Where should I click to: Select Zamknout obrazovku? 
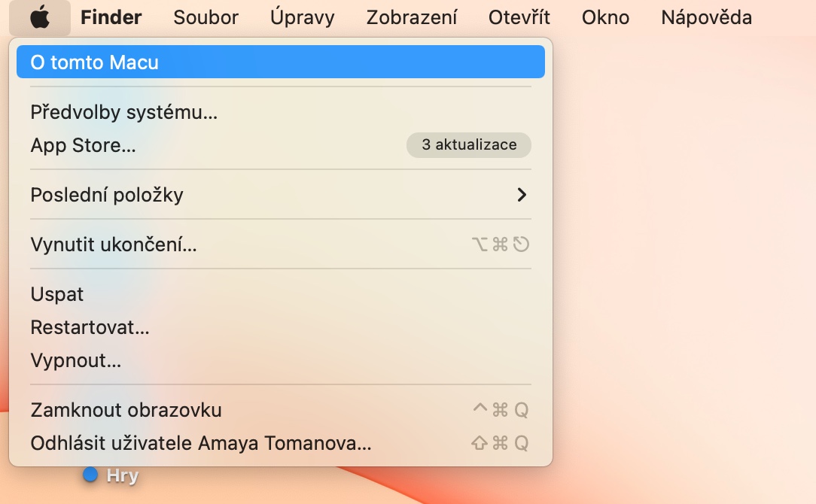click(x=281, y=410)
